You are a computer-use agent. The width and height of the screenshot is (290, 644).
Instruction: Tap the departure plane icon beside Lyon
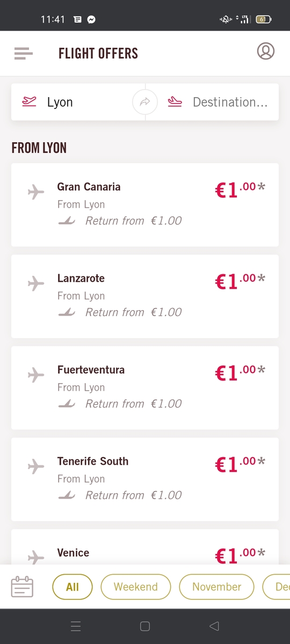click(29, 101)
